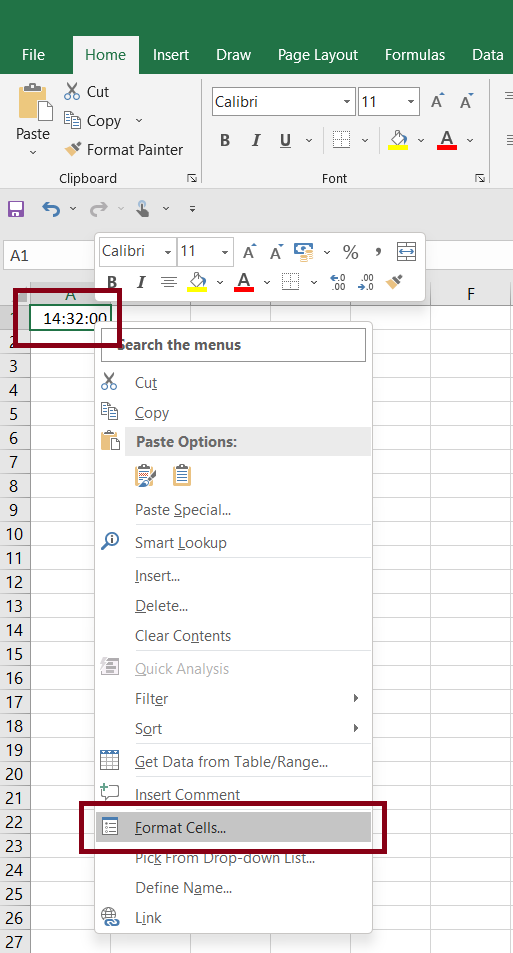Screen dimensions: 513x953
Task: Toggle Italic in mini toolbar
Action: (x=141, y=282)
